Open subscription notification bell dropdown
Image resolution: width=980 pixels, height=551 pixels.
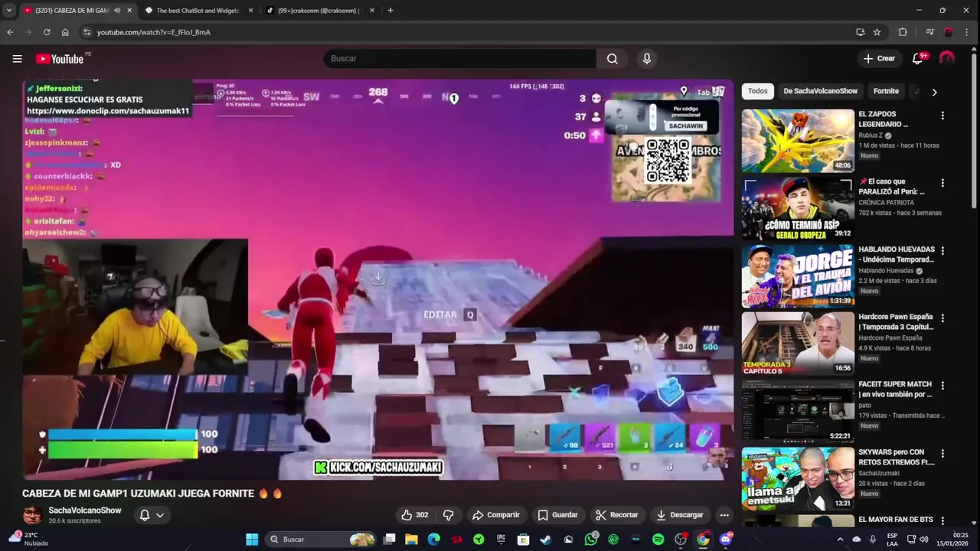pos(152,515)
